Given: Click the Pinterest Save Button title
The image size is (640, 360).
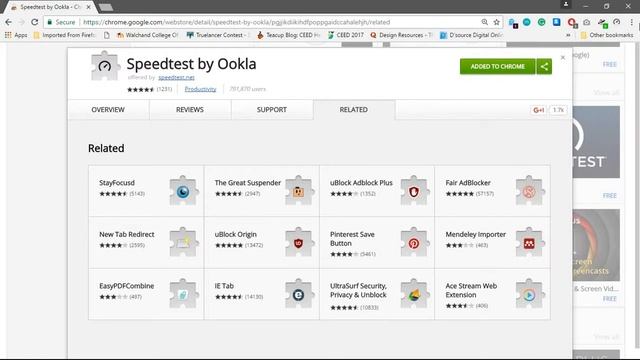Looking at the screenshot, I should 352,239.
